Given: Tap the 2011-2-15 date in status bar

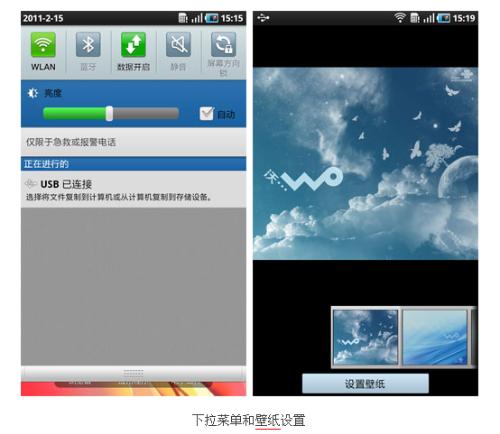Looking at the screenshot, I should 43,18.
